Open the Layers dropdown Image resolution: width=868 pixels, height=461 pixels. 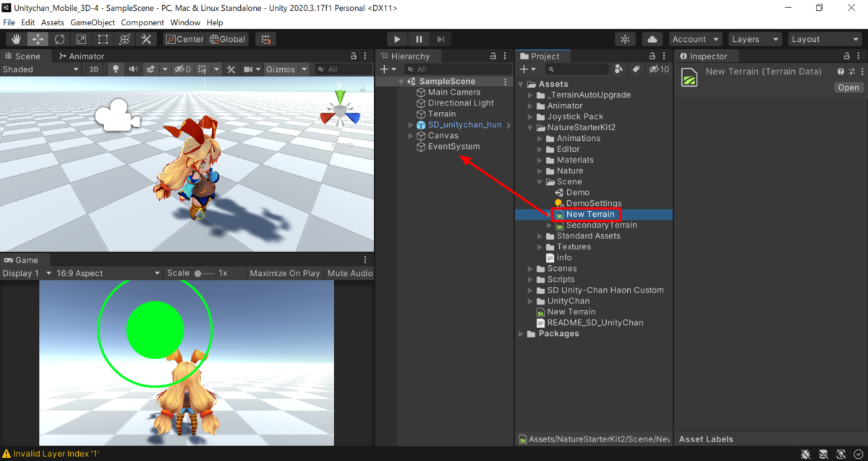(x=755, y=39)
